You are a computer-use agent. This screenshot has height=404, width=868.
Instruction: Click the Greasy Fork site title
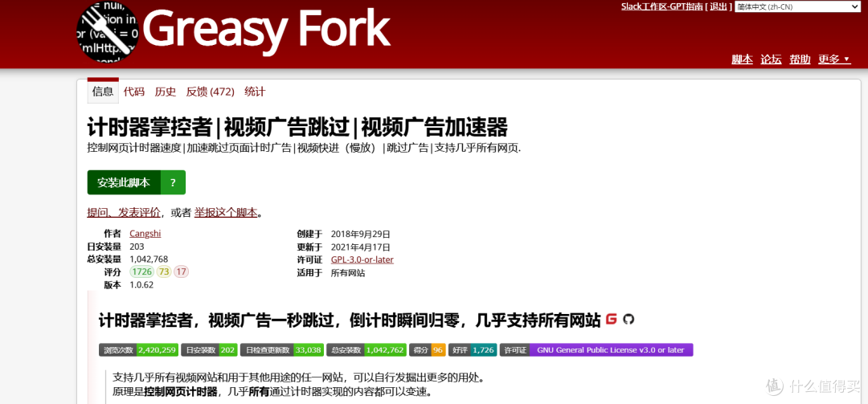pyautogui.click(x=266, y=30)
